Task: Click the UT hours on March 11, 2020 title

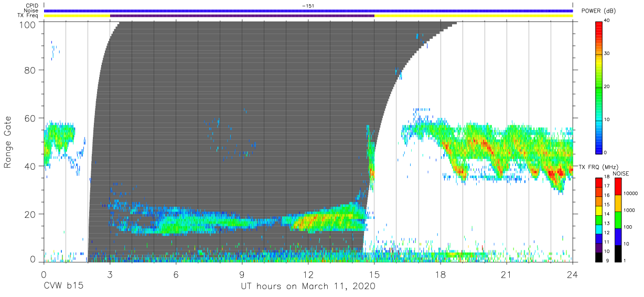Action: pos(308,287)
